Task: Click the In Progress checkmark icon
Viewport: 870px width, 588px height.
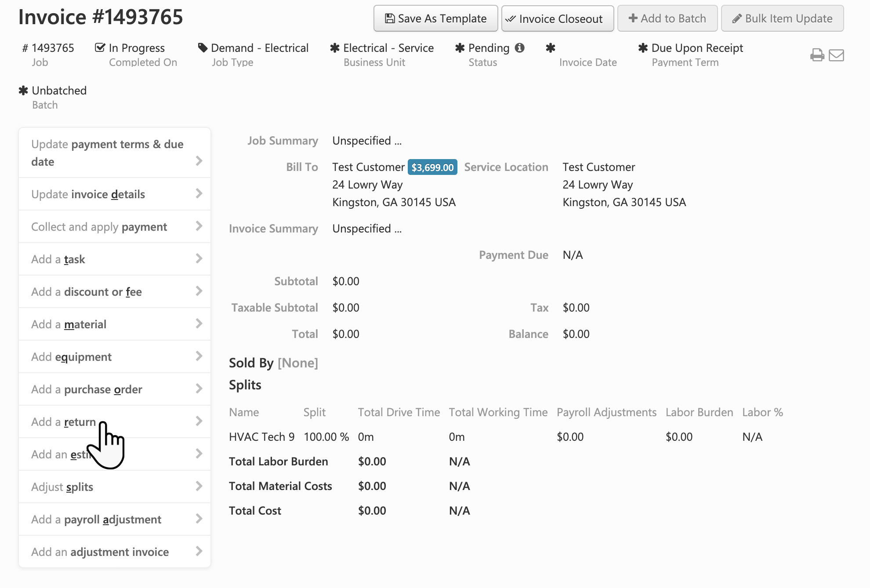Action: [100, 47]
